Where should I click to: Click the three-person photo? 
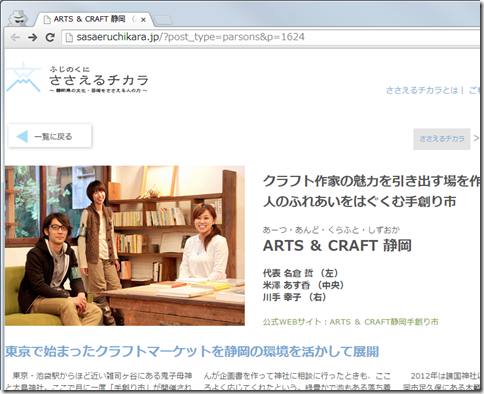coord(125,246)
